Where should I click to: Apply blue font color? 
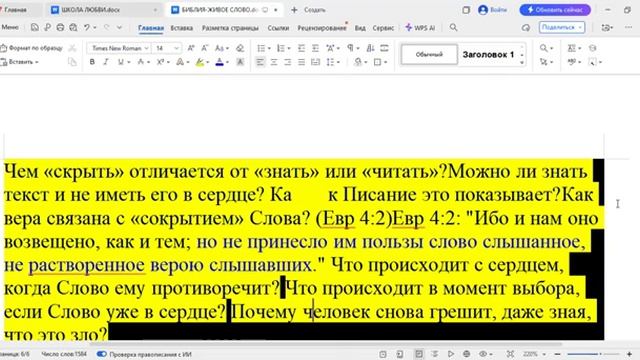[220, 62]
